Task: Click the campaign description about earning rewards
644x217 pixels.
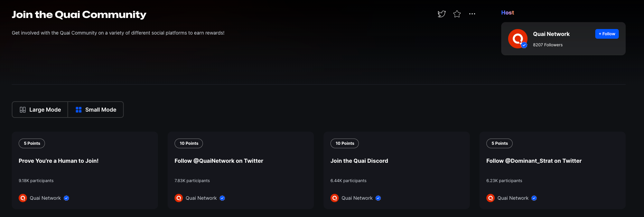Action: coord(118,33)
